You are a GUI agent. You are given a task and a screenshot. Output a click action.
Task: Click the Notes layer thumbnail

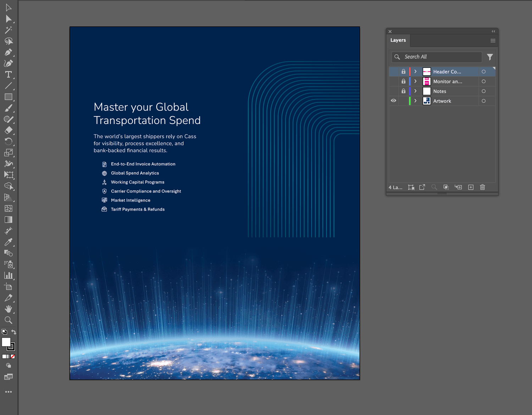pos(427,91)
